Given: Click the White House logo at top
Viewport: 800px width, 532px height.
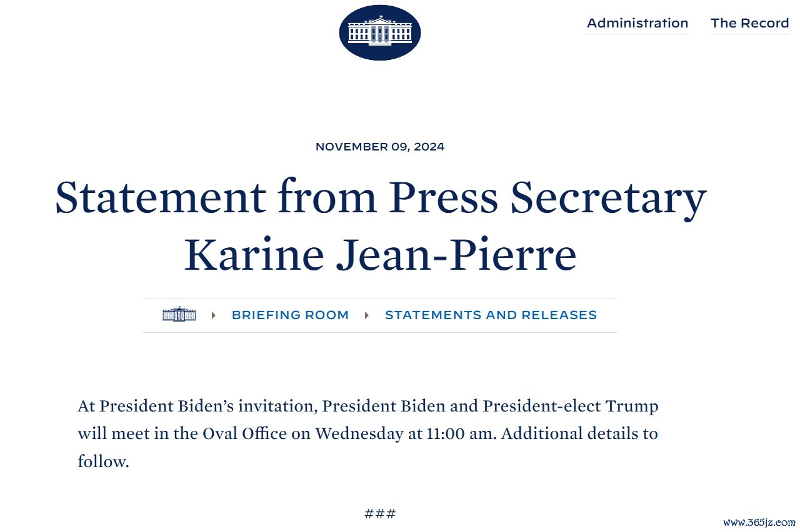Looking at the screenshot, I should (x=380, y=32).
